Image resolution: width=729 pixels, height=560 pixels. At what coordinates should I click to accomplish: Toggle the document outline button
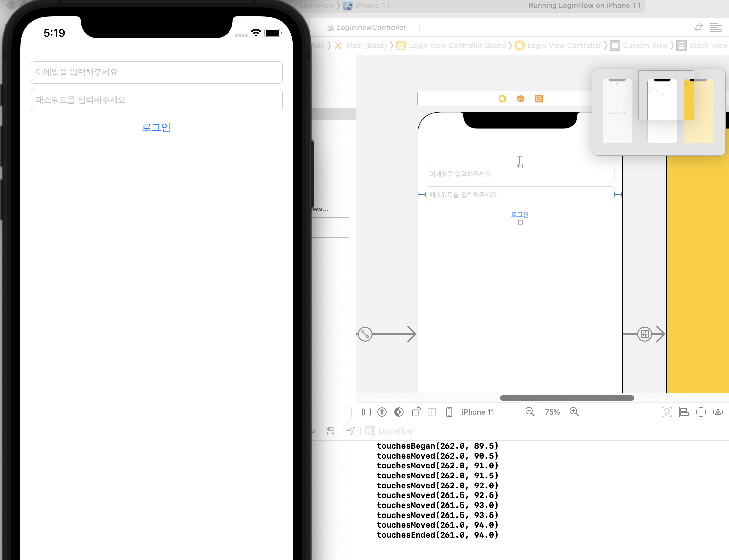[366, 412]
